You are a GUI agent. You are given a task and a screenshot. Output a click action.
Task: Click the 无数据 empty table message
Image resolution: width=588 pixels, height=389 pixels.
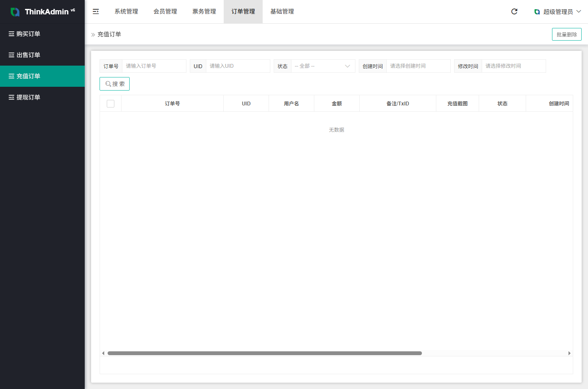(336, 130)
